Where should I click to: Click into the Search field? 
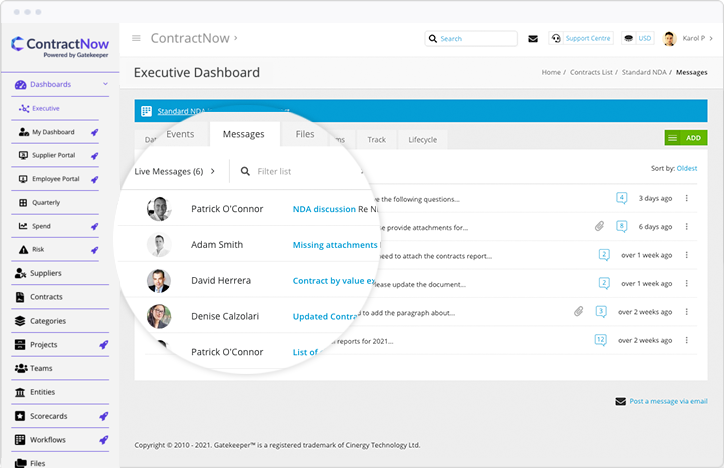[471, 39]
